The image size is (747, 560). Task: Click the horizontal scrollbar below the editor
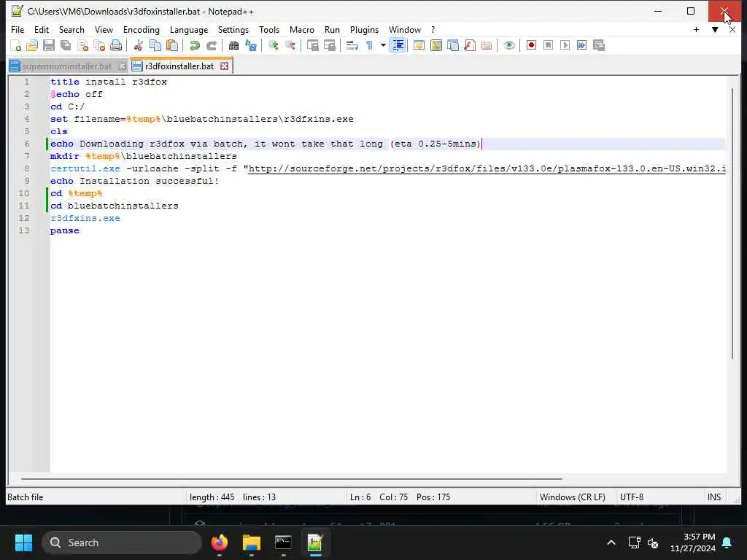pyautogui.click(x=292, y=478)
